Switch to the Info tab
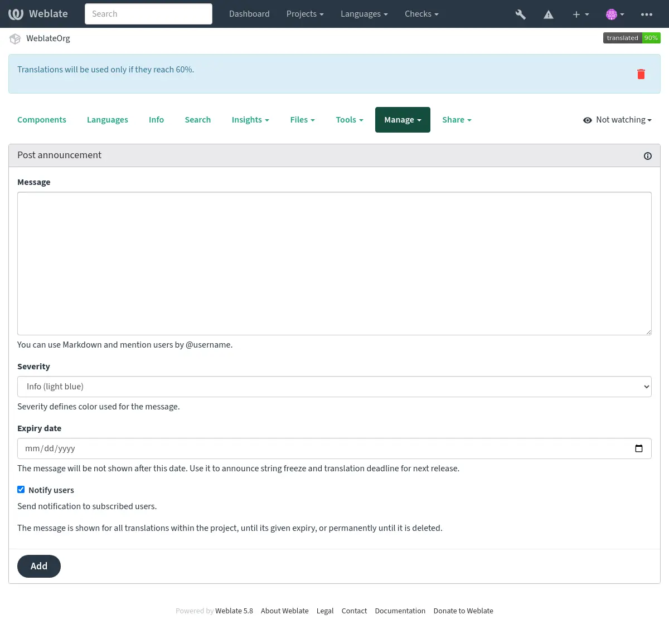Screen dimensions: 669x644 156,120
